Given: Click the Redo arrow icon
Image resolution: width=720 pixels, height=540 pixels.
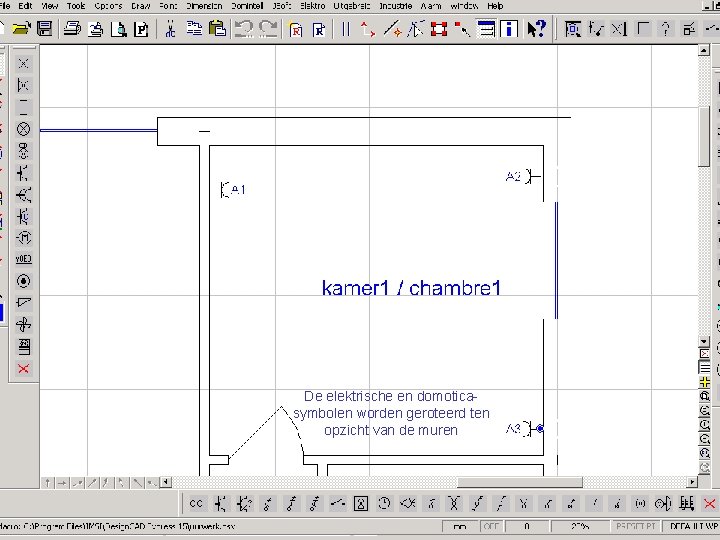Looking at the screenshot, I should (268, 29).
